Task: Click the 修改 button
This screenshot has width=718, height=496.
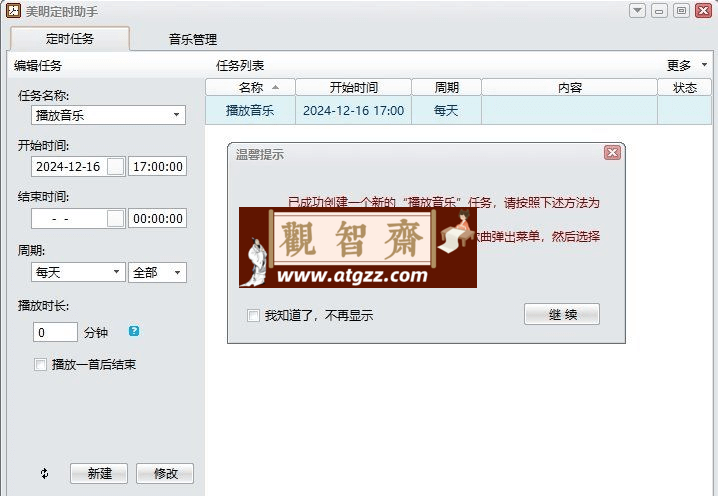Action: [165, 473]
